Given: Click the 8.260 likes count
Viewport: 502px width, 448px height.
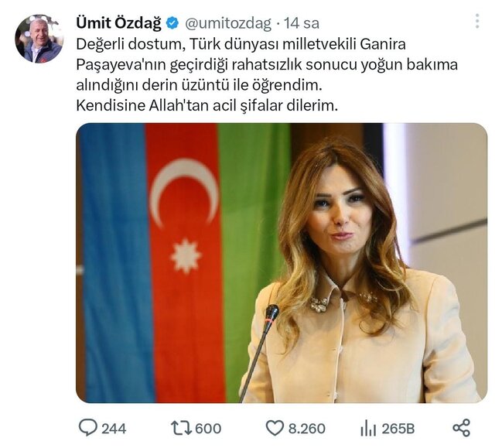Looking at the screenshot, I should pyautogui.click(x=307, y=428).
